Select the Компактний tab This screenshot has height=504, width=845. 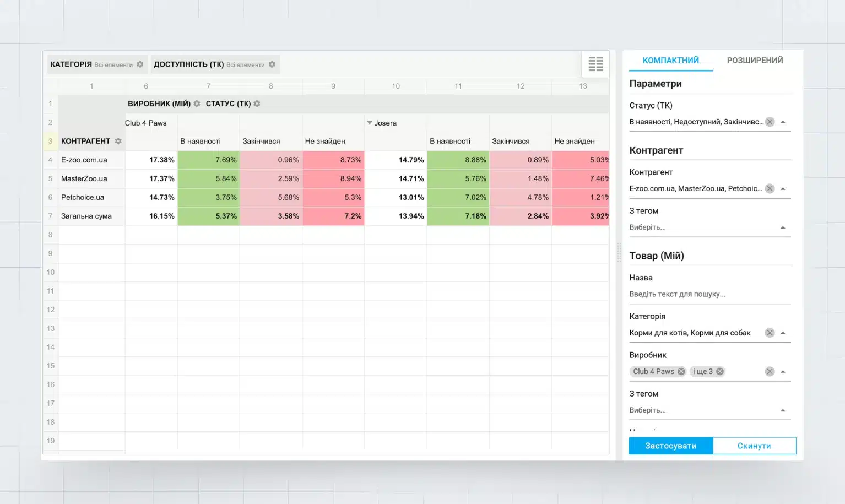pos(670,61)
